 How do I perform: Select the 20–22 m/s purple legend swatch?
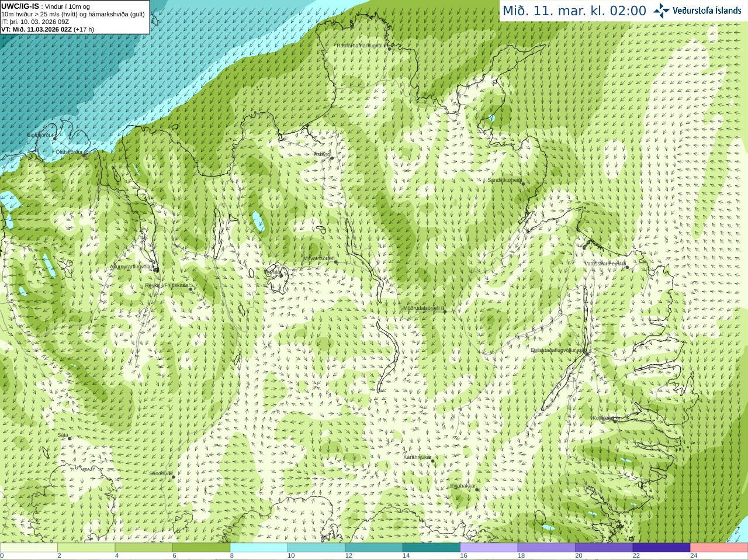[x=604, y=548]
